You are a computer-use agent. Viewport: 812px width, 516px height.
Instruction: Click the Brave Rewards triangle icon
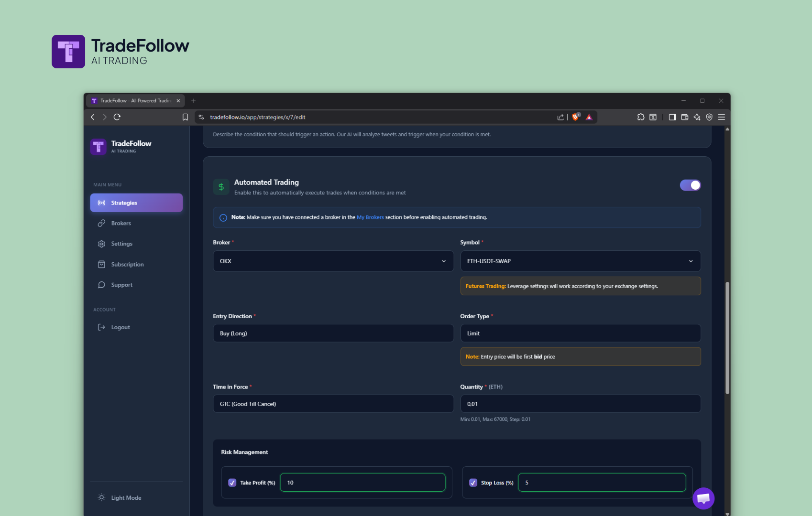pos(589,117)
